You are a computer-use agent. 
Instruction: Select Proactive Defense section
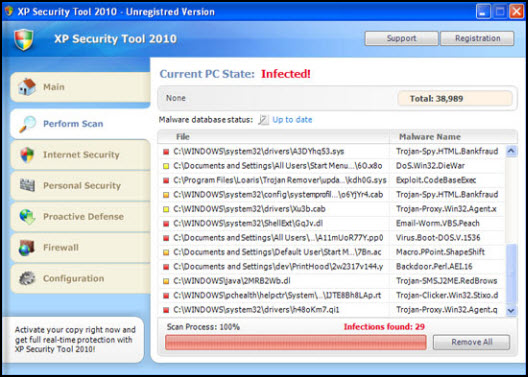point(80,217)
